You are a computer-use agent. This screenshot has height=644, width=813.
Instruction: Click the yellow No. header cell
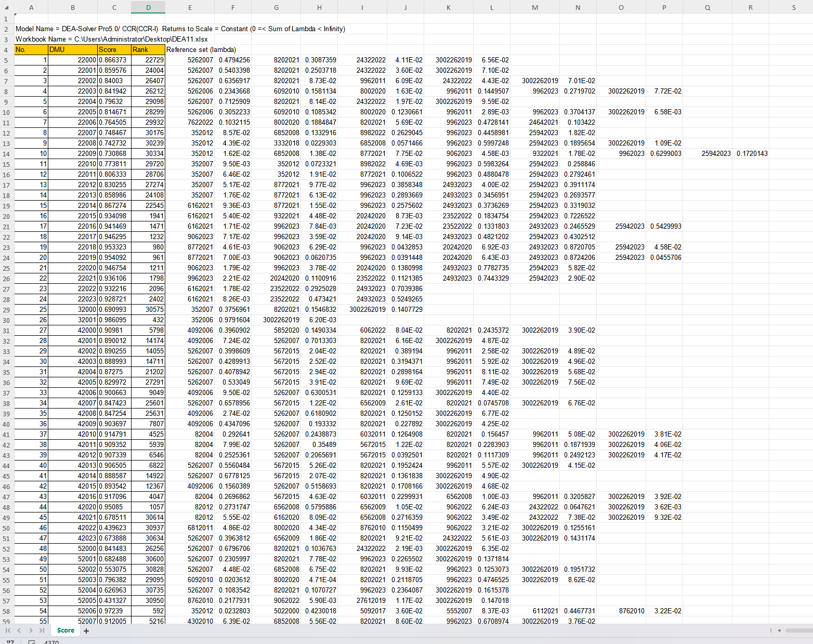click(31, 50)
